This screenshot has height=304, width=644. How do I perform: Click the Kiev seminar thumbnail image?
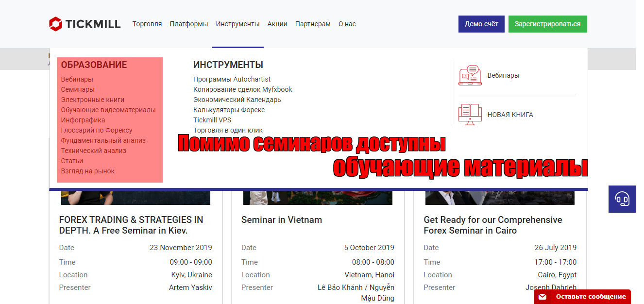point(136,198)
